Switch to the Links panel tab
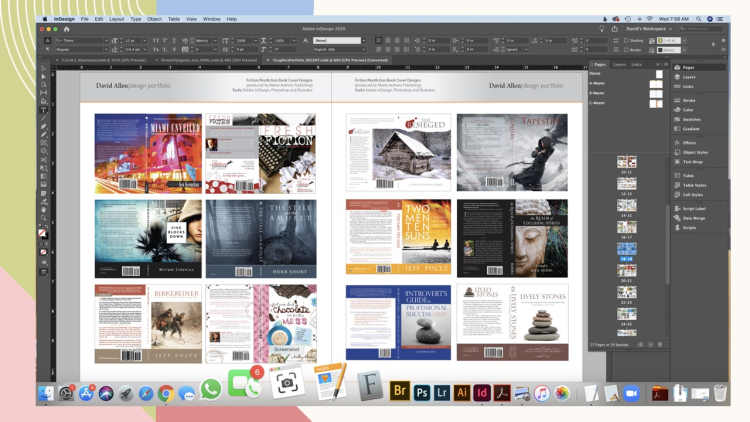The height and width of the screenshot is (422, 750). pos(636,64)
